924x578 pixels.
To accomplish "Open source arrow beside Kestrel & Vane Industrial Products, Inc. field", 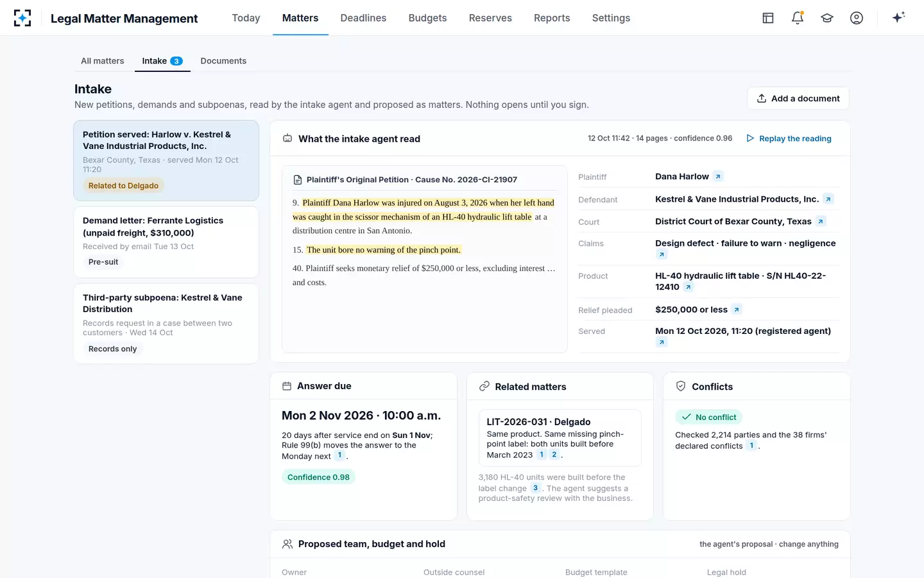I will point(828,199).
